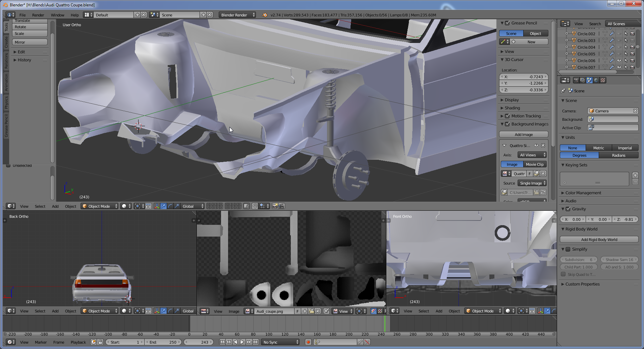Open the Texture properties checker tab
Viewport: 644px width, 349px height.
(x=603, y=80)
